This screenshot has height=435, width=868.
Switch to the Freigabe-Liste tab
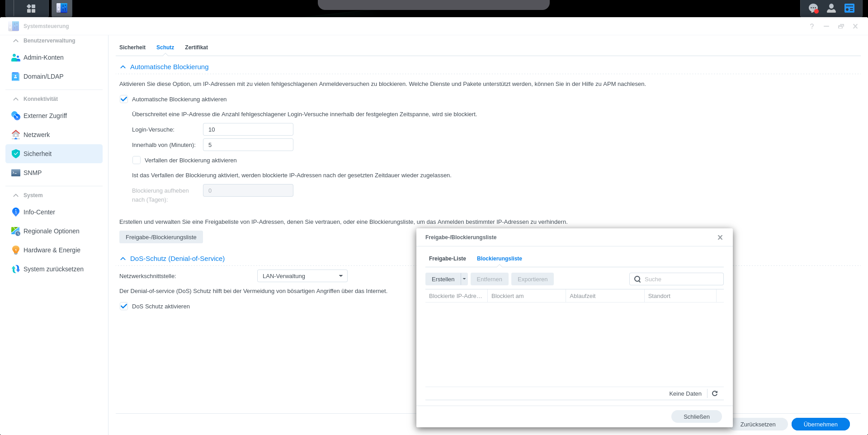coord(447,259)
